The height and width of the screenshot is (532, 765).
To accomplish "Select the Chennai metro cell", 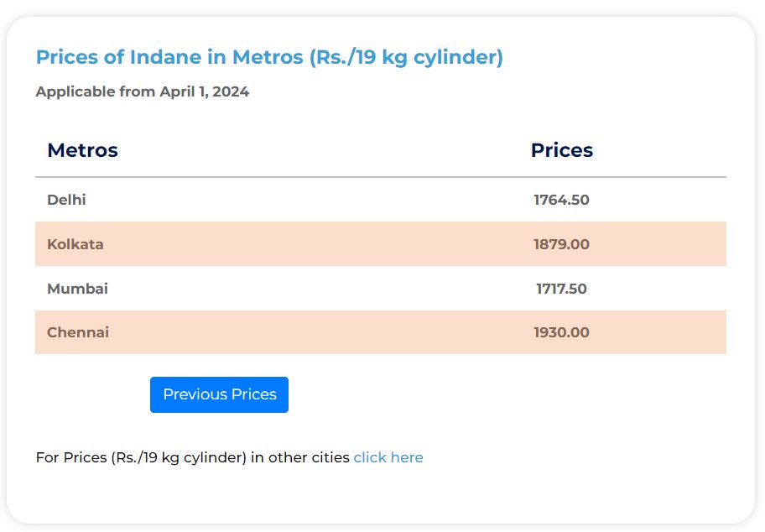I will tap(78, 332).
